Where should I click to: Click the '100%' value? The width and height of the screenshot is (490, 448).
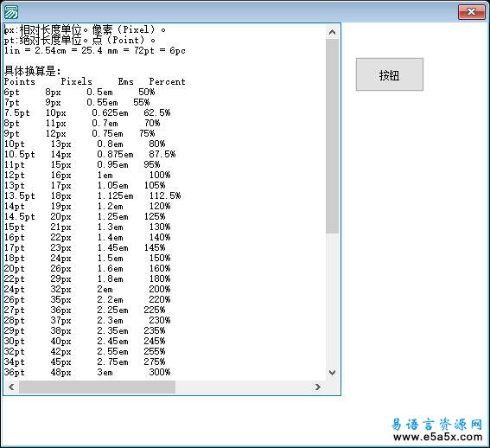point(160,175)
